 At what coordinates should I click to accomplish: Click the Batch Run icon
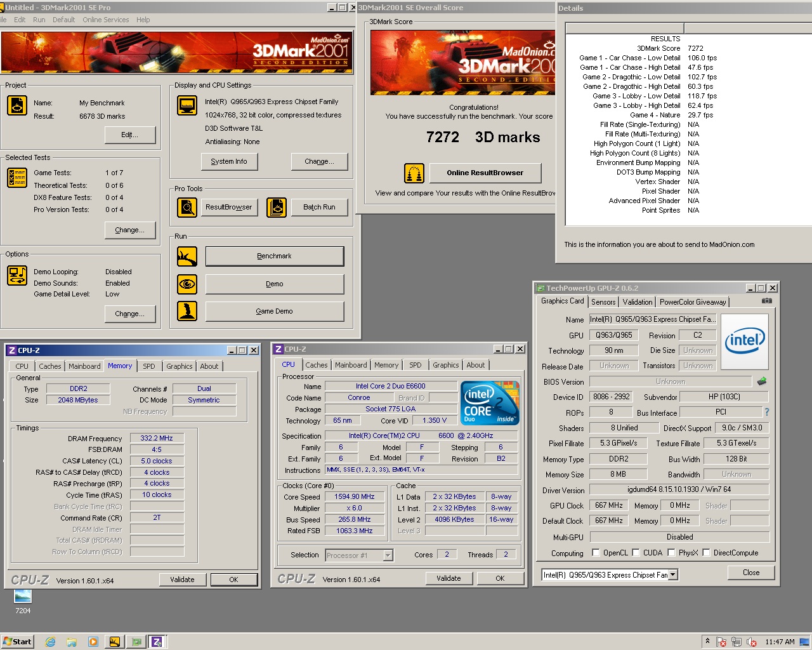tap(277, 207)
